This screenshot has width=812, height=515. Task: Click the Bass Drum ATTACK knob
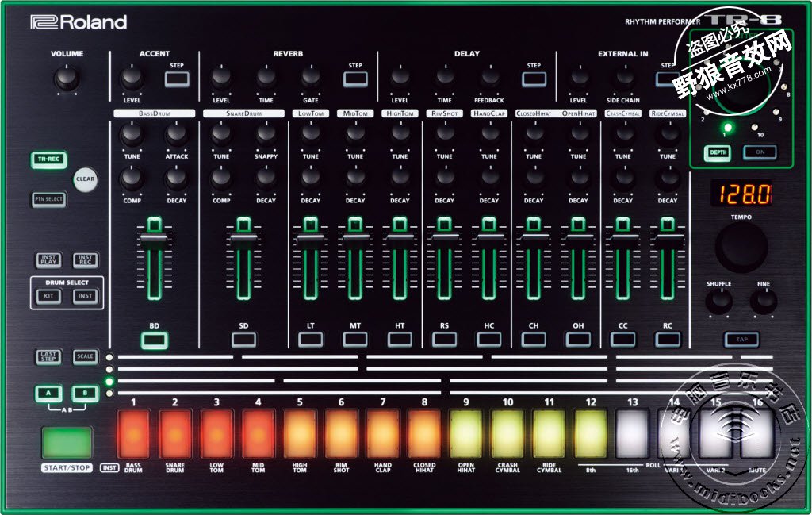pyautogui.click(x=177, y=135)
